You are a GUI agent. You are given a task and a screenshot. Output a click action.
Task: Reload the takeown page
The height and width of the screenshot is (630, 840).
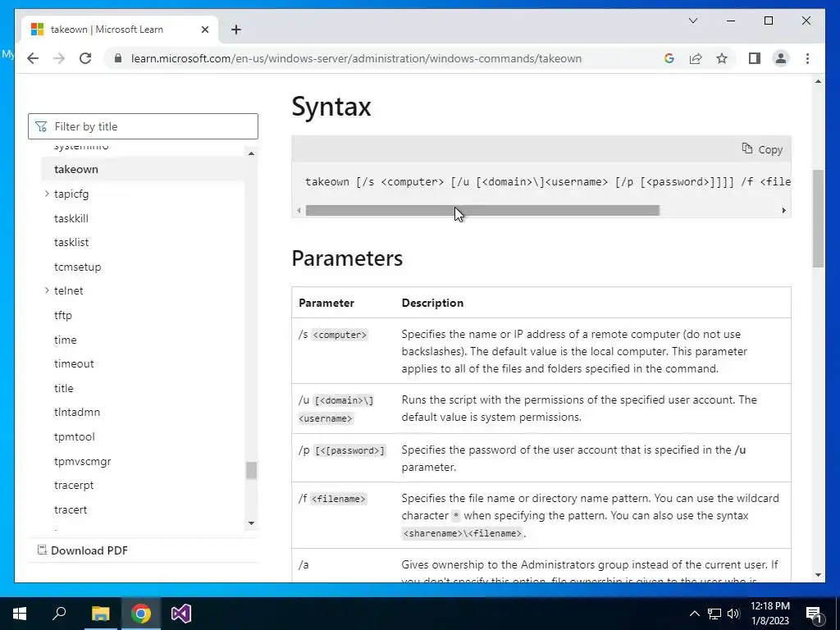(x=85, y=58)
